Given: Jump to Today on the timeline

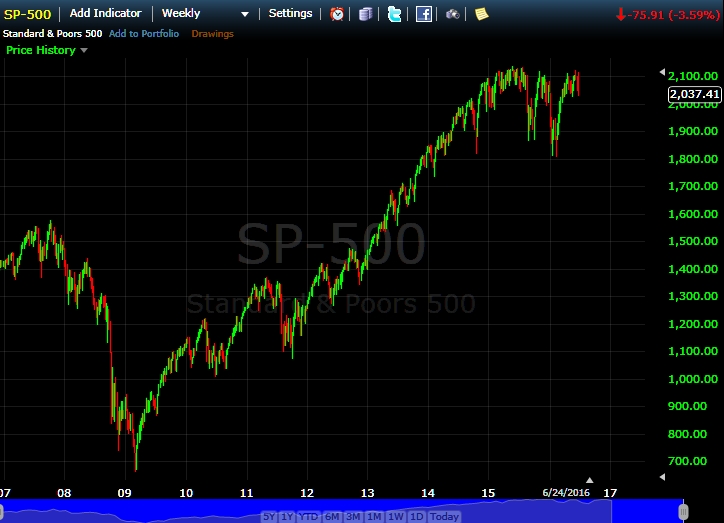Looking at the screenshot, I should click(x=444, y=517).
